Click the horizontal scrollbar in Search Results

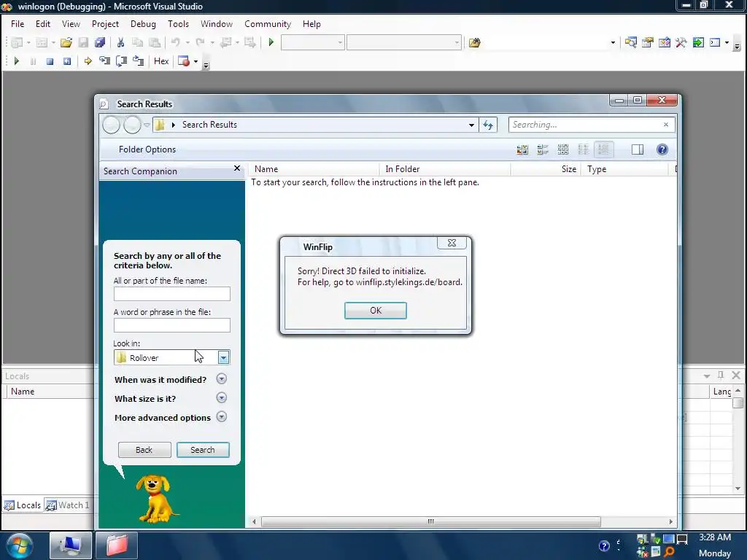pos(431,522)
